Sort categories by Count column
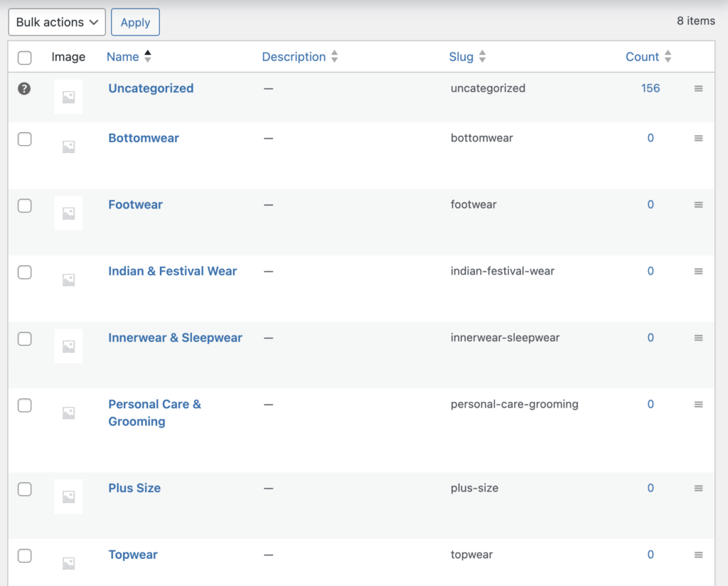 pos(648,57)
